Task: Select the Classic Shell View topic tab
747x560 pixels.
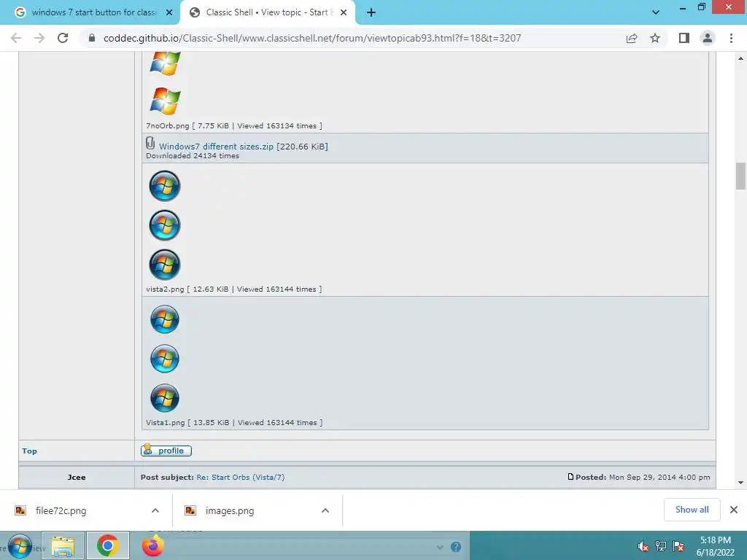Action: point(268,13)
